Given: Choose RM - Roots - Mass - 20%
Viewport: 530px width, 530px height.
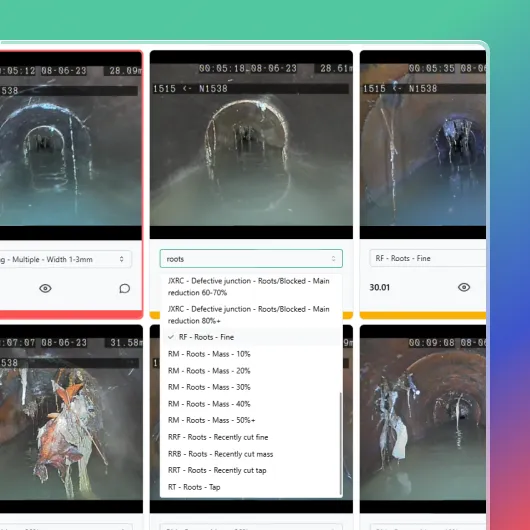Looking at the screenshot, I should (x=251, y=371).
